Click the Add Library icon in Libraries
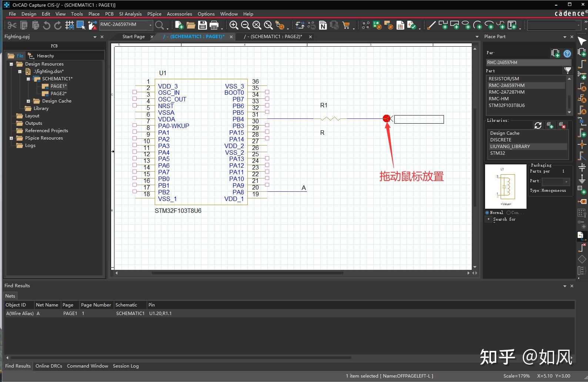The height and width of the screenshot is (382, 588). click(550, 125)
